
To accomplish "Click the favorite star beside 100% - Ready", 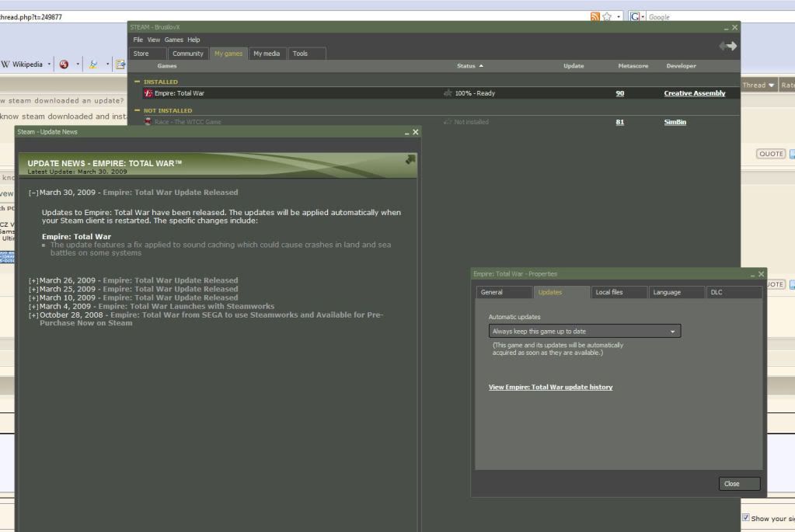I will pos(448,93).
